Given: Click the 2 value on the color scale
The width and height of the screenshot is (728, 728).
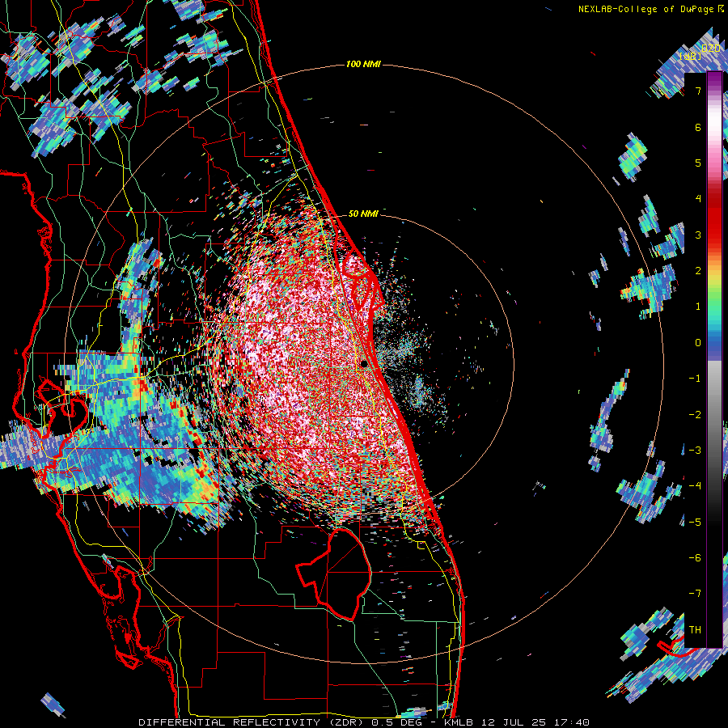Looking at the screenshot, I should 698,270.
